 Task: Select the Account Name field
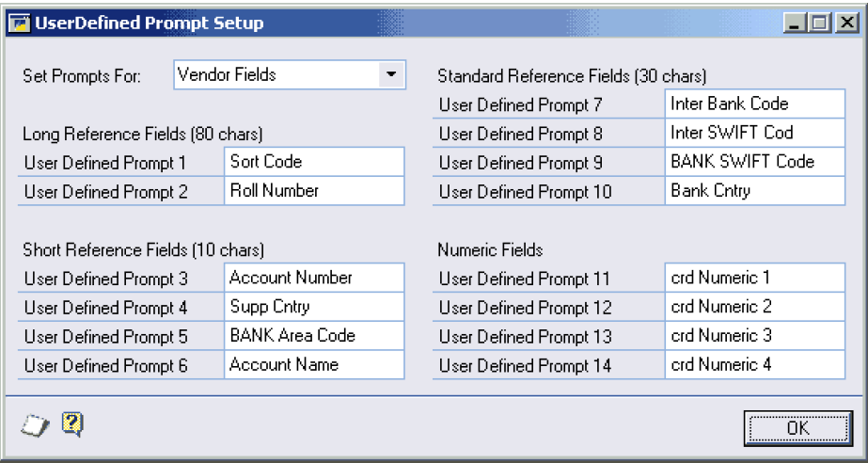pyautogui.click(x=314, y=365)
